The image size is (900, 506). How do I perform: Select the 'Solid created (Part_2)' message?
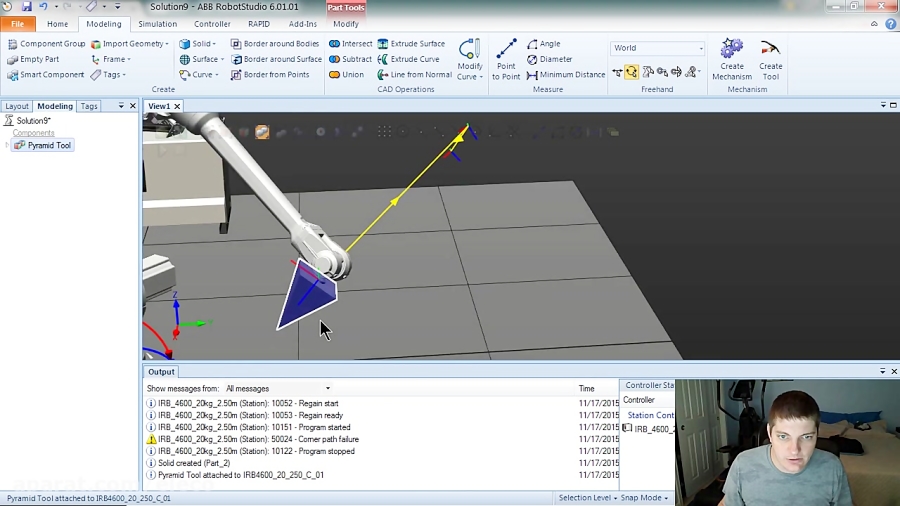tap(194, 463)
